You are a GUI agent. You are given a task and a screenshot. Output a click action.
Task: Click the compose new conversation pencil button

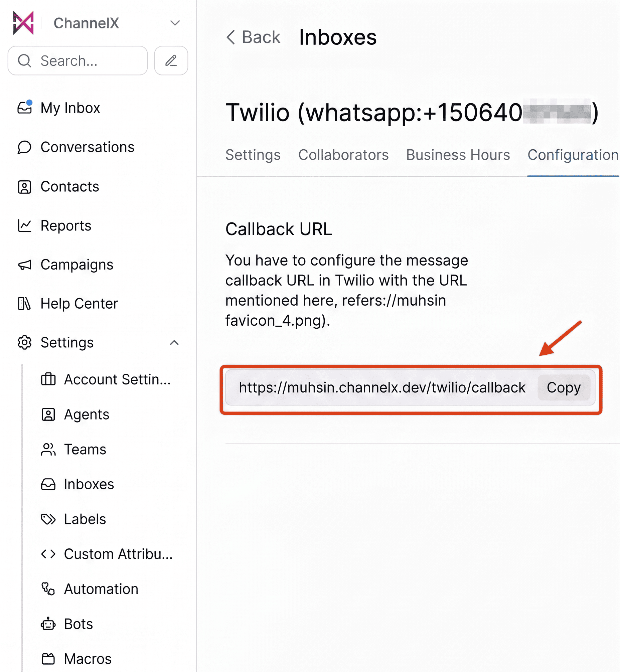(171, 61)
